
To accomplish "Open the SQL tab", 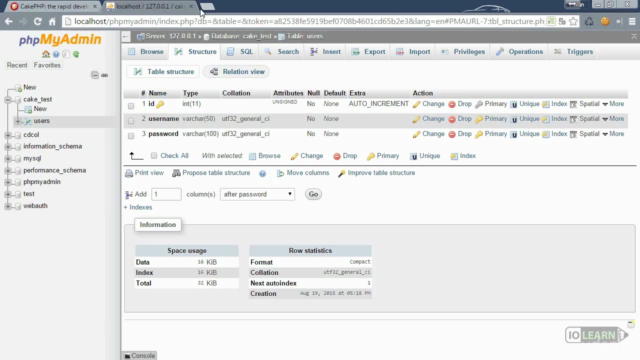I will coord(240,52).
